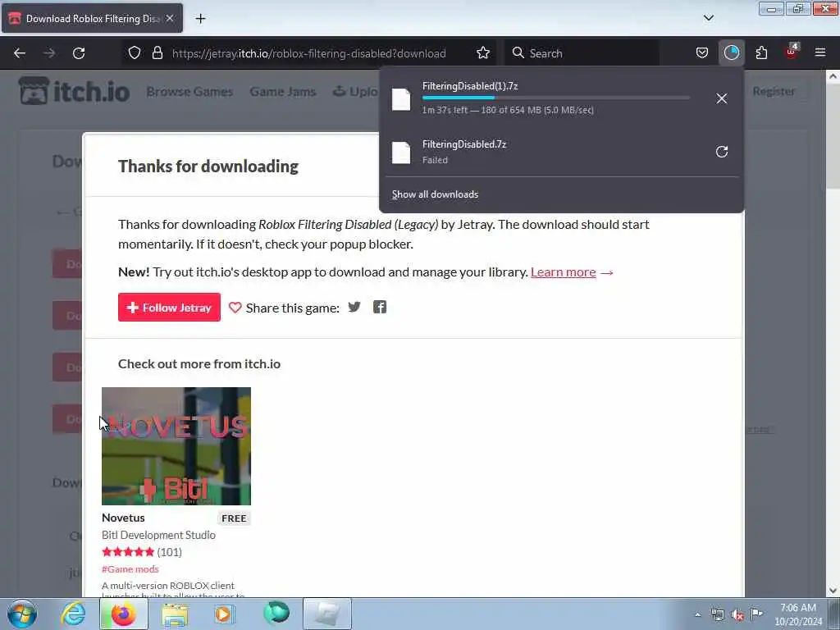Go to the itch.io logo home
The width and height of the screenshot is (840, 630).
click(74, 91)
